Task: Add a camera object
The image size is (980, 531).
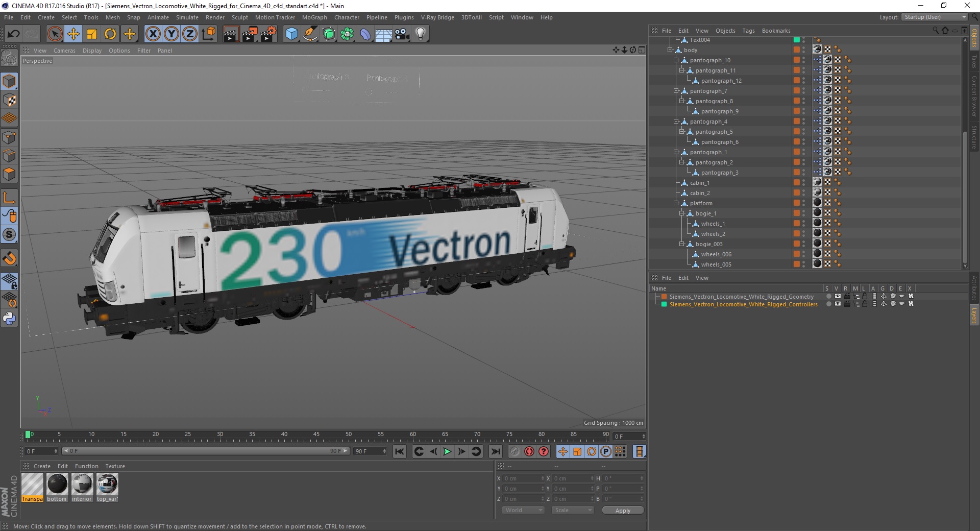Action: click(402, 34)
